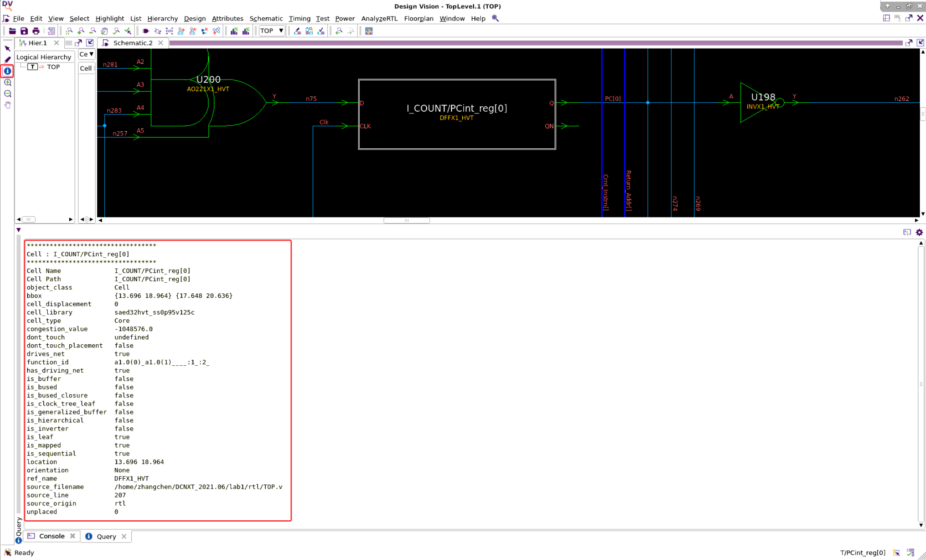Switch to the Console tab

(x=51, y=536)
